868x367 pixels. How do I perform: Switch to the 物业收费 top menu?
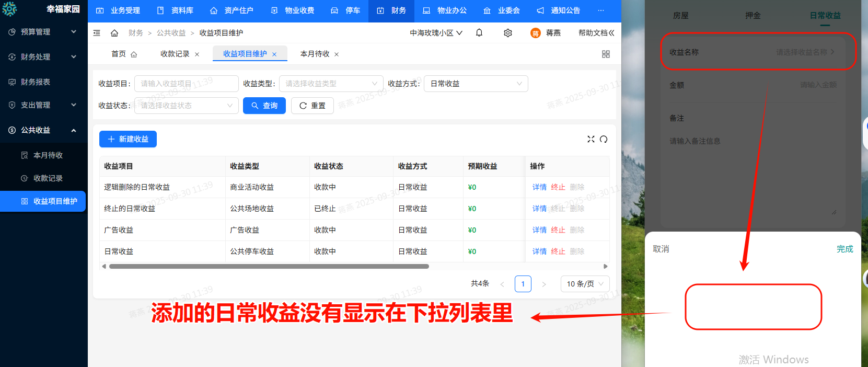293,10
